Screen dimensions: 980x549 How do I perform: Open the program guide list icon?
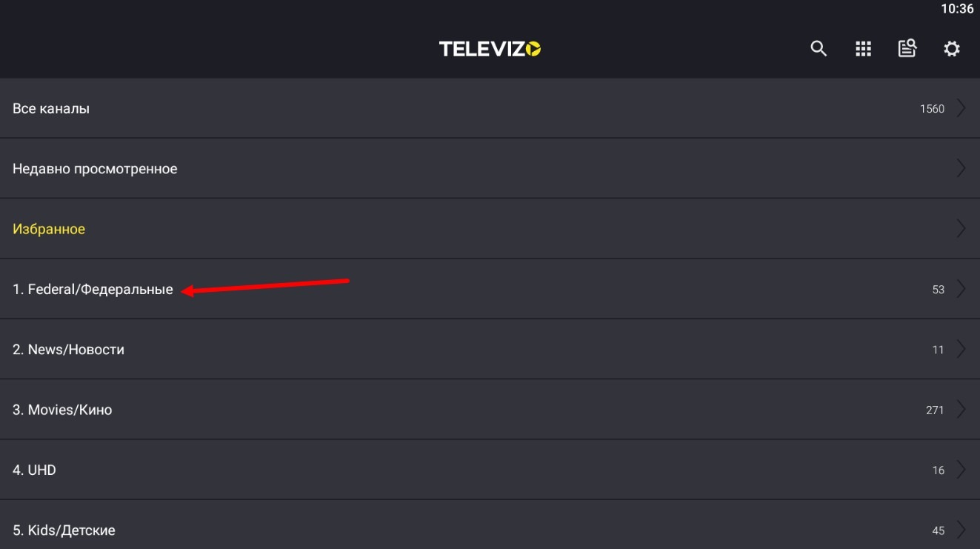point(907,49)
